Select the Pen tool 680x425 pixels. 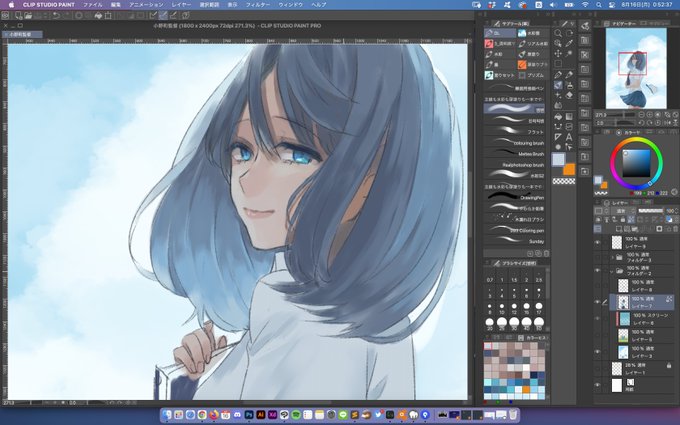click(x=558, y=75)
